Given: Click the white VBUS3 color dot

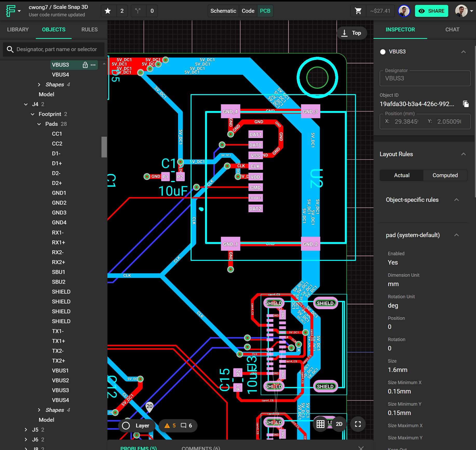Looking at the screenshot, I should [x=383, y=52].
